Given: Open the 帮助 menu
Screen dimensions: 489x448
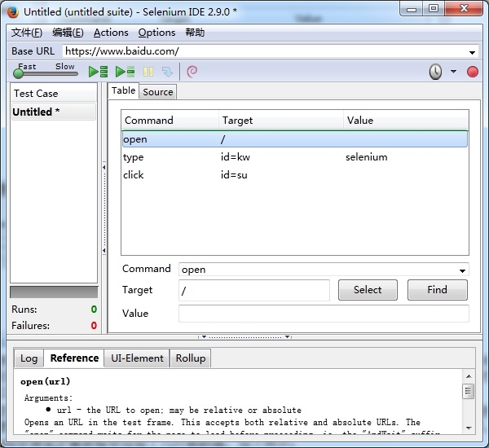Looking at the screenshot, I should (x=195, y=33).
